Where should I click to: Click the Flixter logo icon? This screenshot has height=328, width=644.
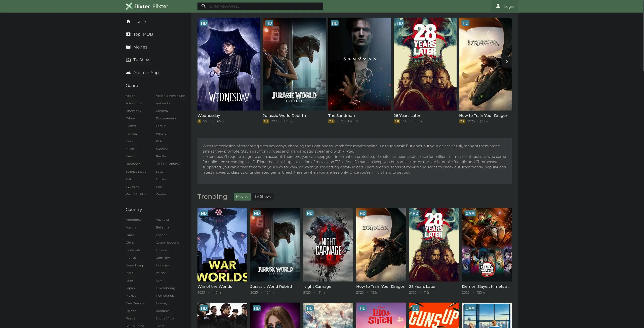point(138,6)
